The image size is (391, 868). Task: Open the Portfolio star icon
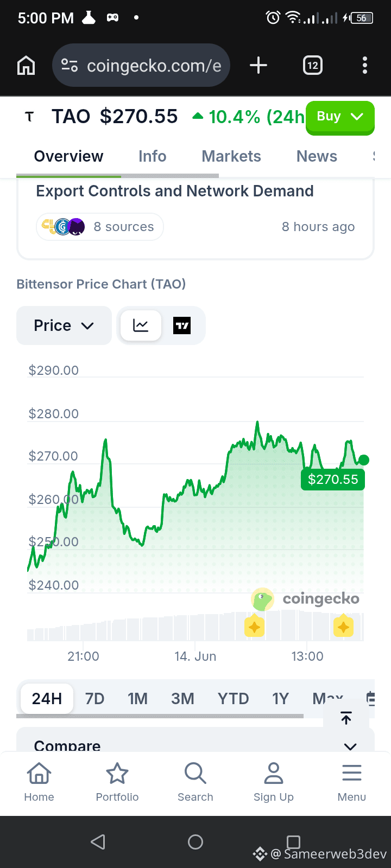click(x=117, y=782)
